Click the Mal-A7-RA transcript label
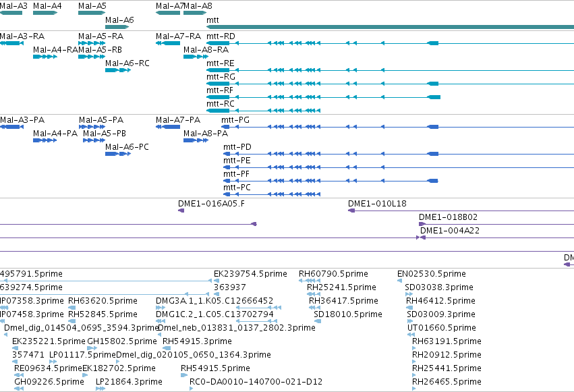Screen dimensions: 574x392 click(178, 36)
